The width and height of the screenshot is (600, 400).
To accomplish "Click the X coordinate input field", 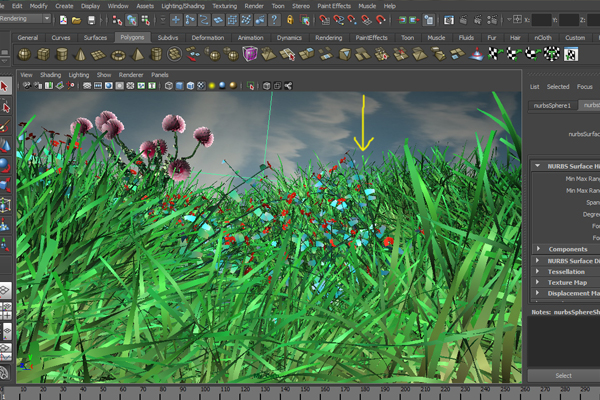I will click(x=542, y=20).
